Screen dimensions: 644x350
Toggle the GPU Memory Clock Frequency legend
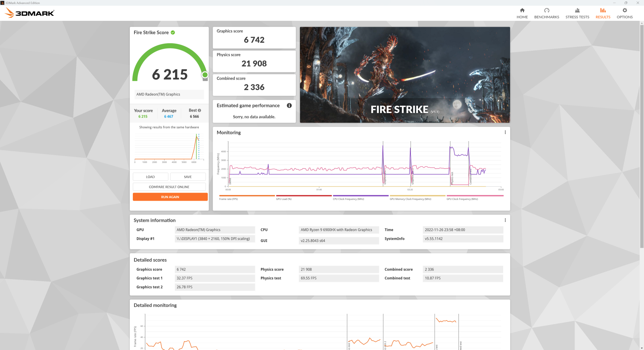coord(417,198)
